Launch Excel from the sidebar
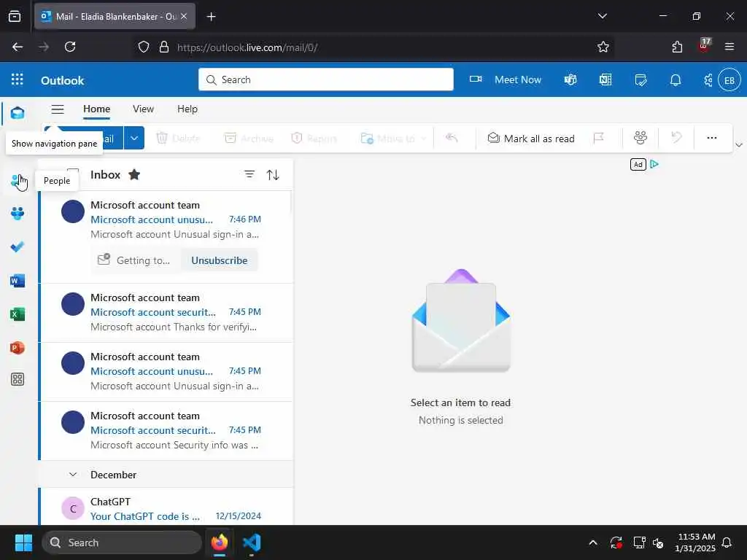The height and width of the screenshot is (560, 747). pyautogui.click(x=18, y=314)
